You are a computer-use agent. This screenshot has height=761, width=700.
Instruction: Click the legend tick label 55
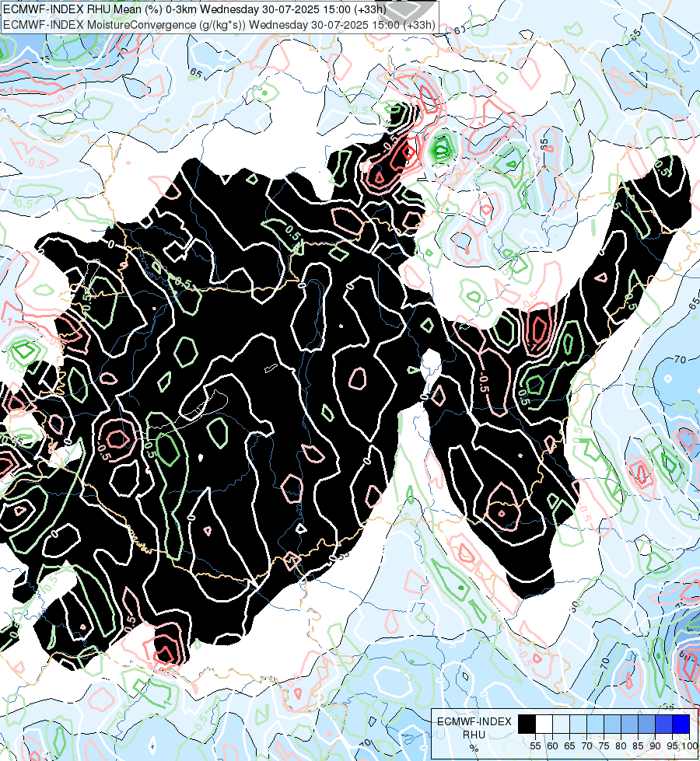click(x=535, y=746)
